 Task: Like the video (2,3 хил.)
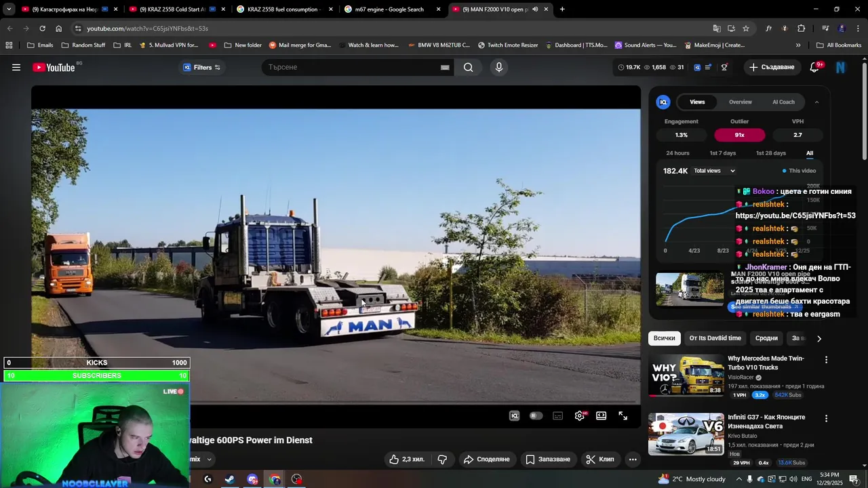tap(406, 459)
